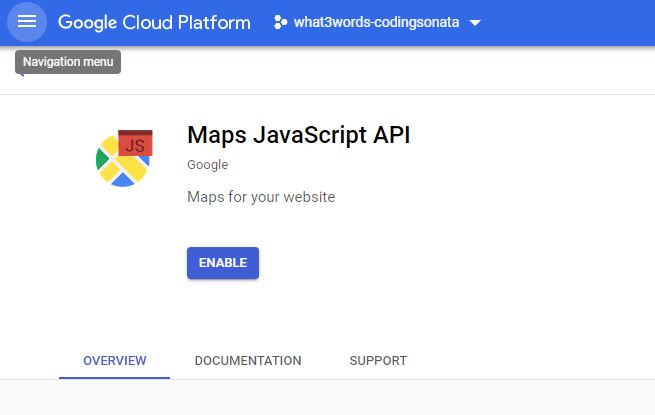Click the project hexagon dots icon
The image size is (655, 415).
[x=280, y=22]
